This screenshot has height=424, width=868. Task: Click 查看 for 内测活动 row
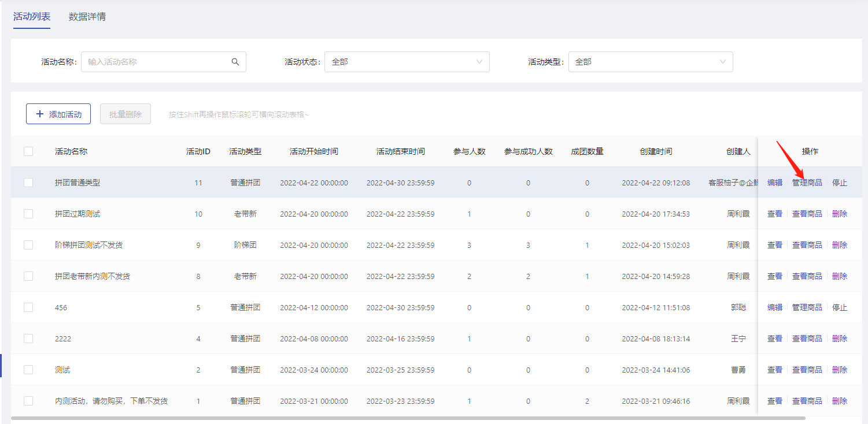tap(775, 401)
